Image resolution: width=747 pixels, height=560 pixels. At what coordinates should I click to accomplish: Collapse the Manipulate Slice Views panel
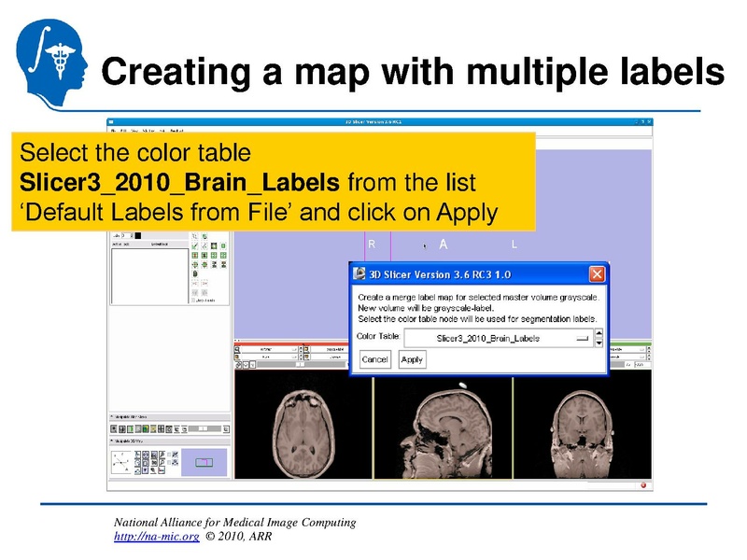111,416
